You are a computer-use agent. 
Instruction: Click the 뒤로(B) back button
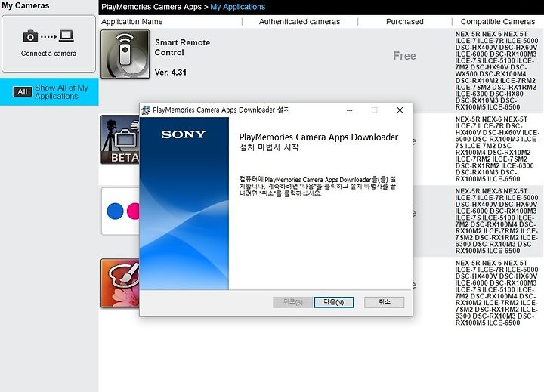tap(292, 302)
